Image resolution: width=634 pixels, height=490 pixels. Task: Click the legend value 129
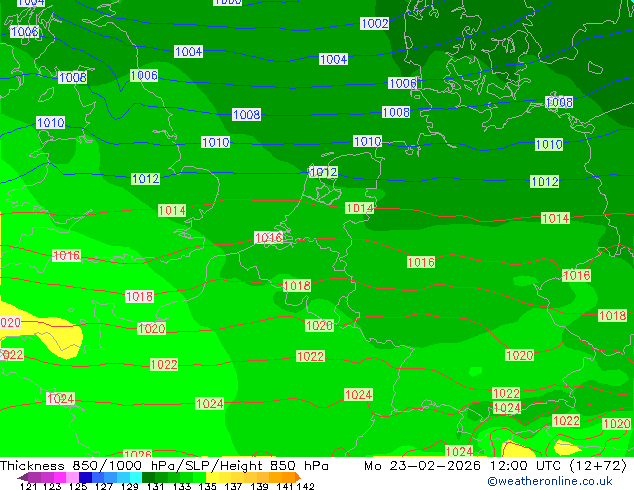click(x=129, y=486)
